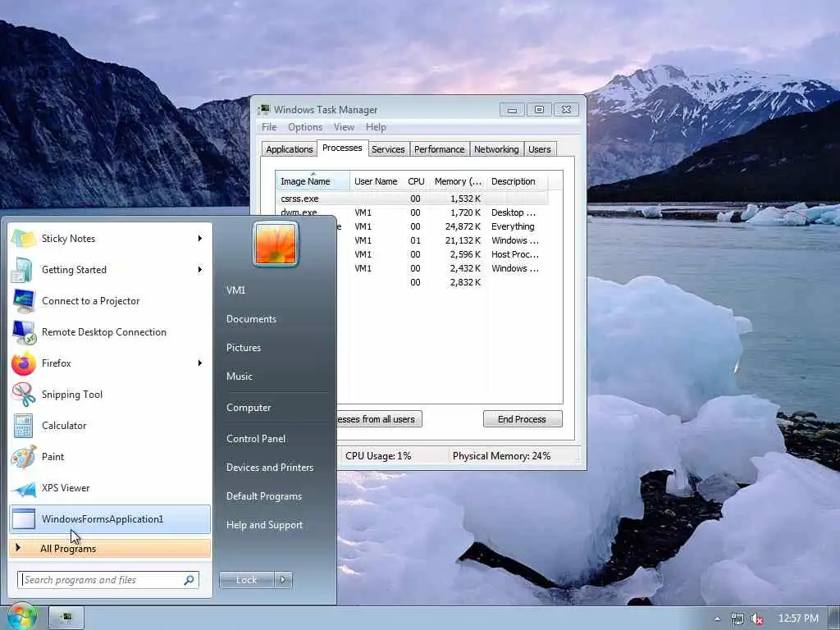Select the csrss.exe process row
The height and width of the screenshot is (630, 840).
pos(412,199)
